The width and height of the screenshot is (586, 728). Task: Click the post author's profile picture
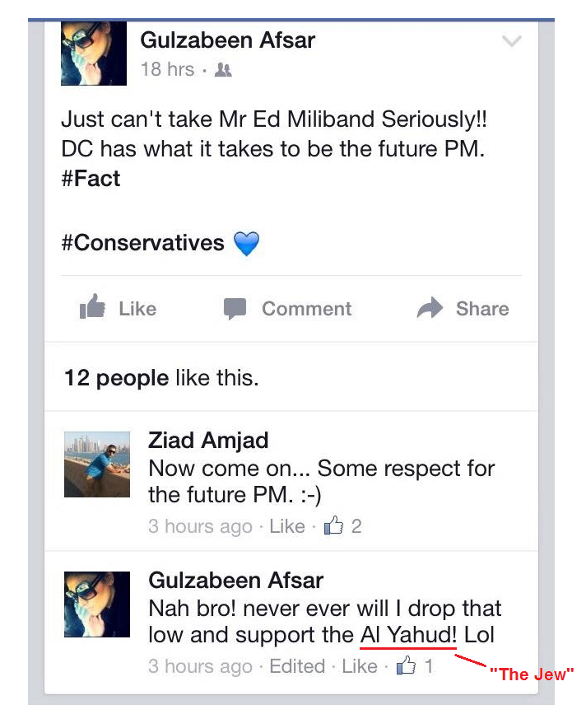93,53
